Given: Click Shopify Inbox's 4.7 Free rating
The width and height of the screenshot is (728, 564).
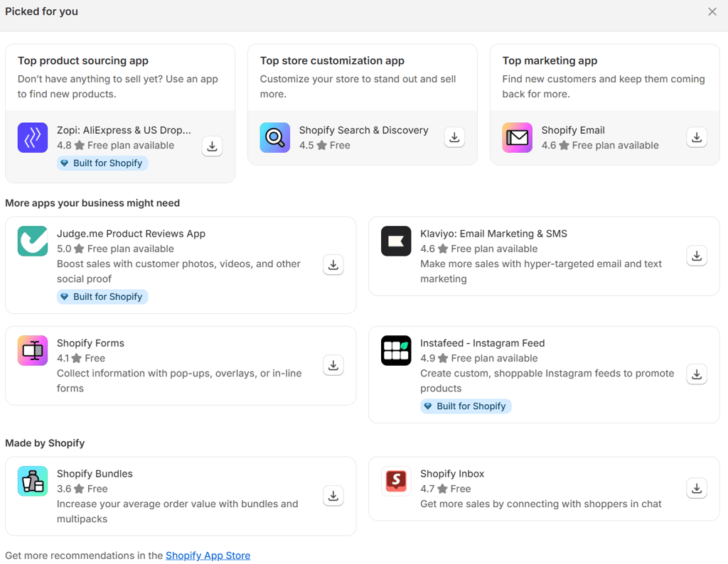Looking at the screenshot, I should click(x=446, y=489).
